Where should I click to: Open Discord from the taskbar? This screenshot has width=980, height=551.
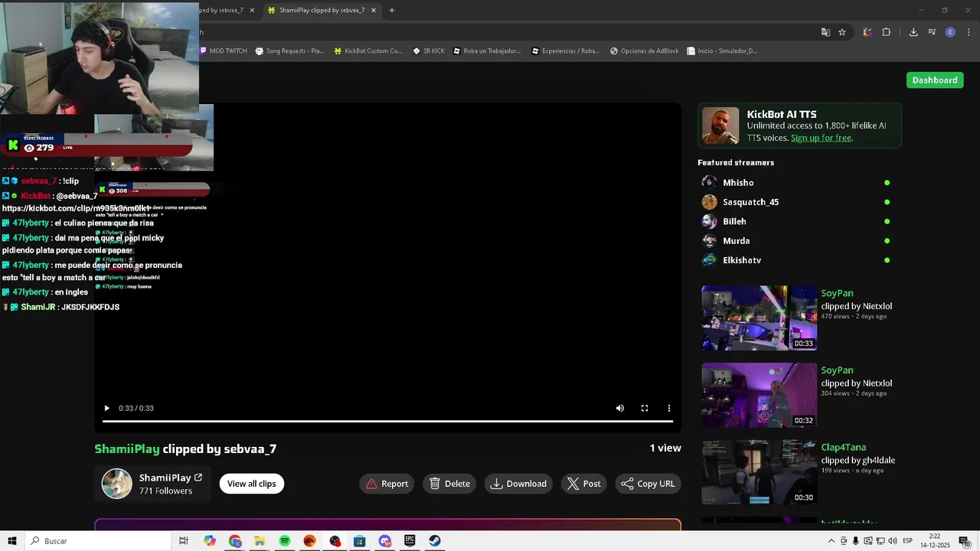385,541
